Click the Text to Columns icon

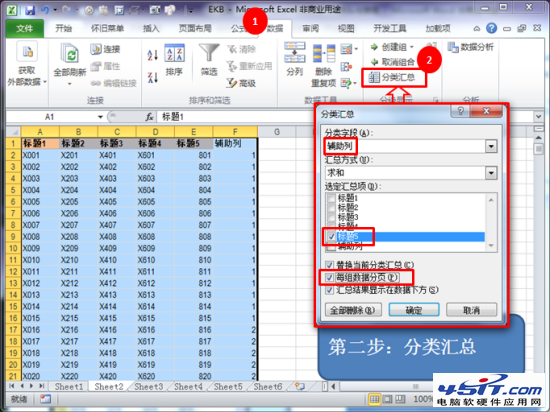(295, 53)
